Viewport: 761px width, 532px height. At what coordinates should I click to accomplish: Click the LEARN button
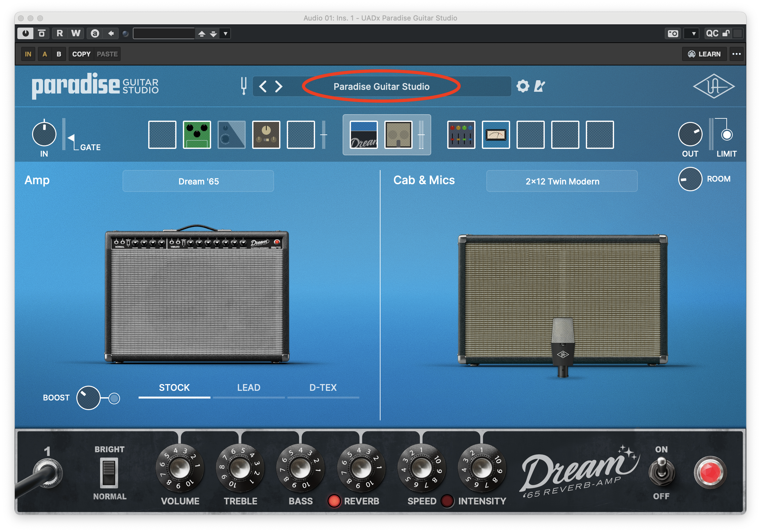(704, 54)
